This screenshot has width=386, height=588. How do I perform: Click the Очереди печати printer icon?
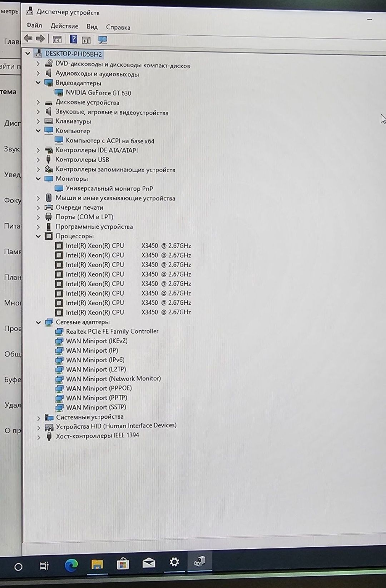(x=49, y=207)
